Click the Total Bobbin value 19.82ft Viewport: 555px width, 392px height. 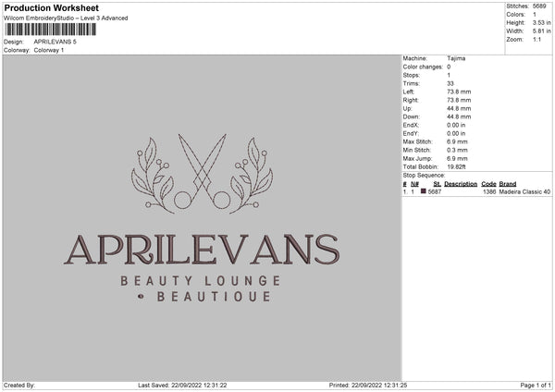click(x=456, y=167)
